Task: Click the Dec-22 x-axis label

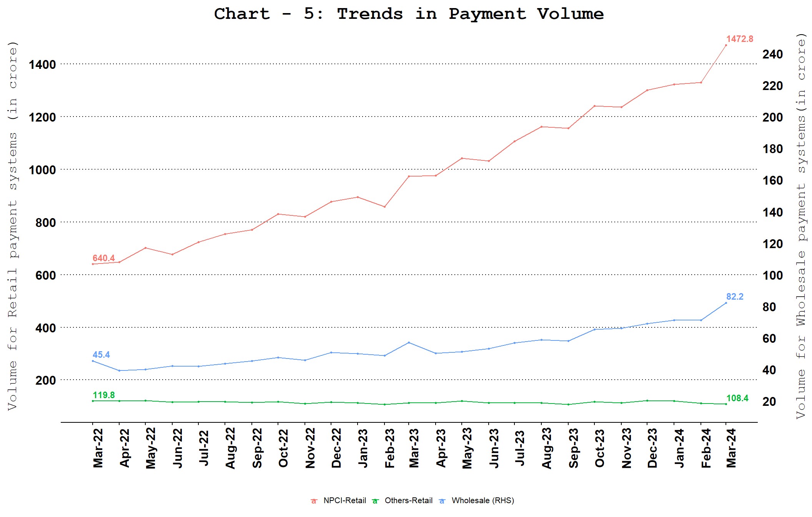Action: (x=336, y=448)
